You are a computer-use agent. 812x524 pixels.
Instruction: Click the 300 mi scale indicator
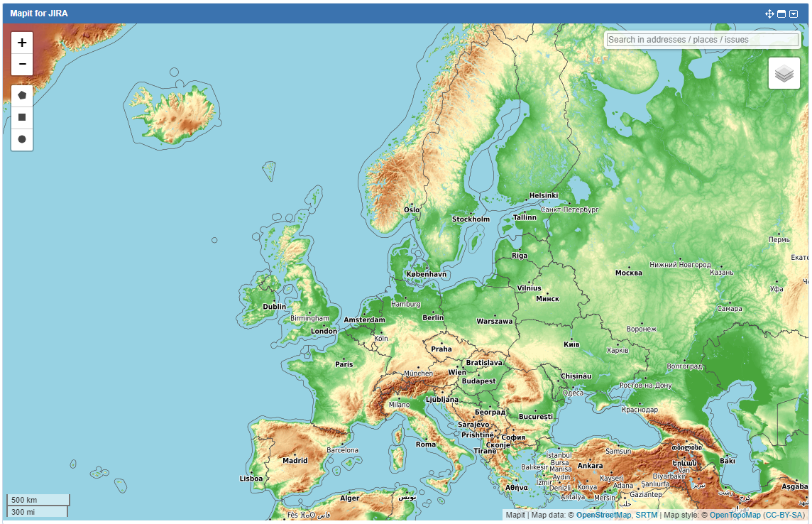(37, 511)
